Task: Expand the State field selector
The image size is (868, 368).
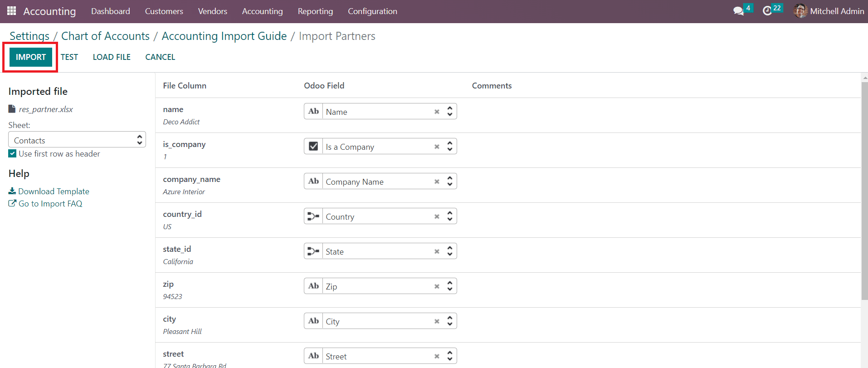Action: click(x=449, y=251)
